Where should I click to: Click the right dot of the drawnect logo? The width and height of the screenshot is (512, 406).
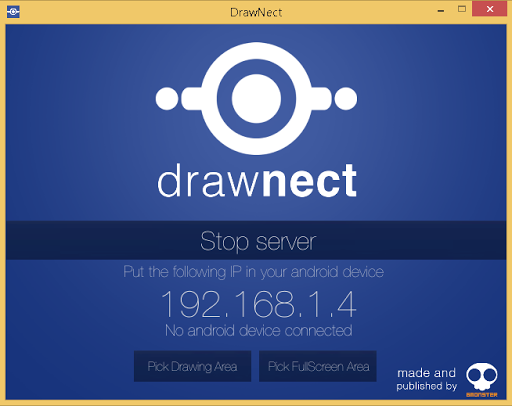pos(346,99)
